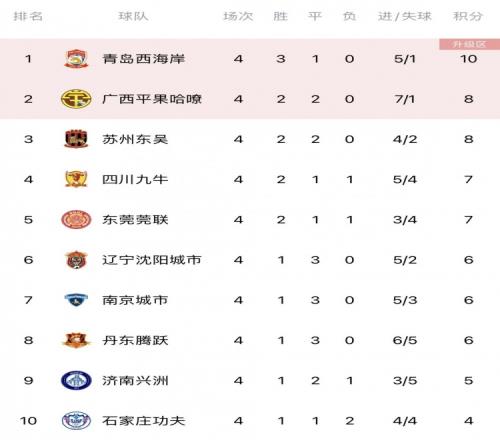The height and width of the screenshot is (440, 500).
Task: Select the 四川九牛 team logo
Action: (x=76, y=179)
